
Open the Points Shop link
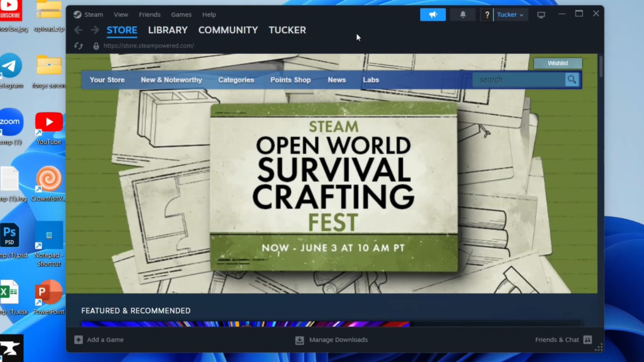coord(290,80)
